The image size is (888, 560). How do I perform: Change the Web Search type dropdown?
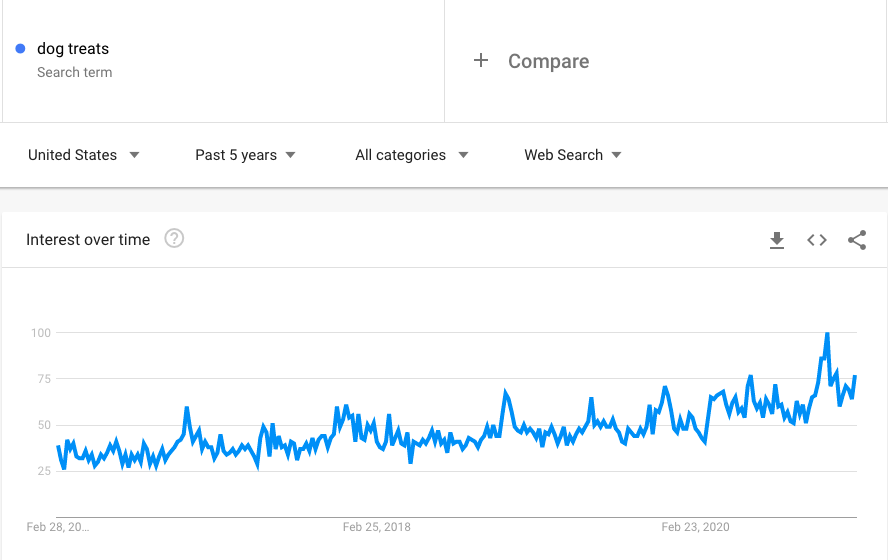pyautogui.click(x=573, y=155)
